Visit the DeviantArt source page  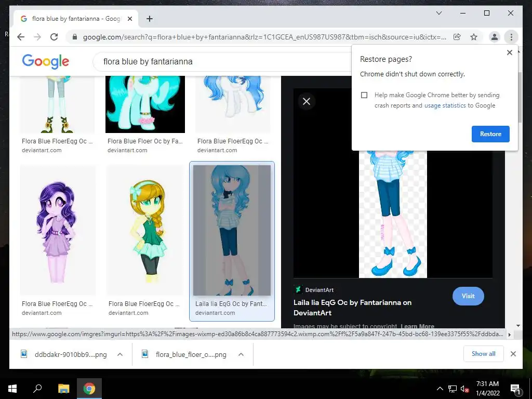[468, 296]
